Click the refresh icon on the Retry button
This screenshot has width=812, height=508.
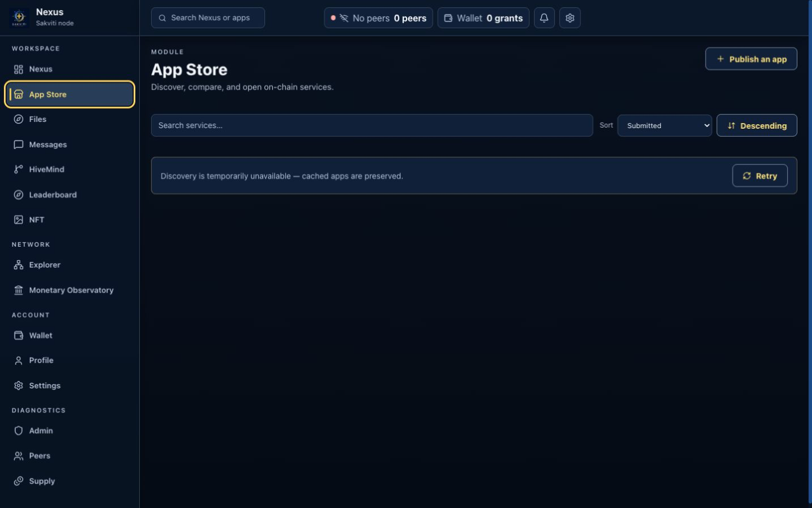pyautogui.click(x=747, y=176)
